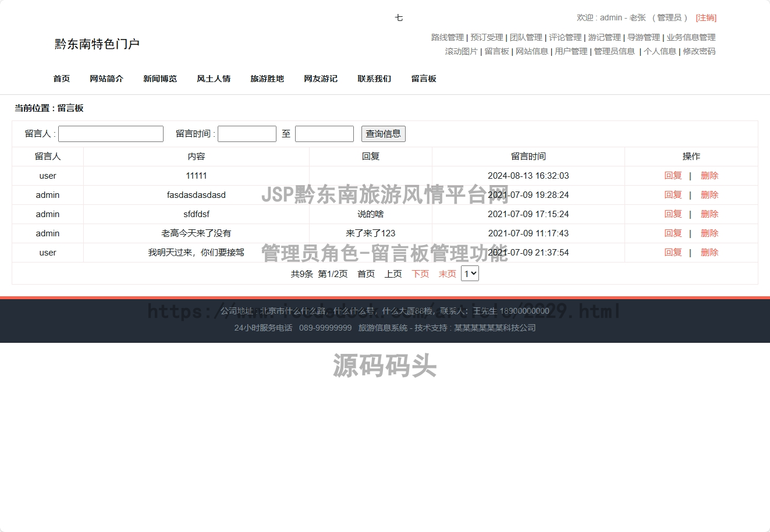Image resolution: width=770 pixels, height=532 pixels.
Task: Open 业务信息管理 admin link
Action: tap(691, 37)
